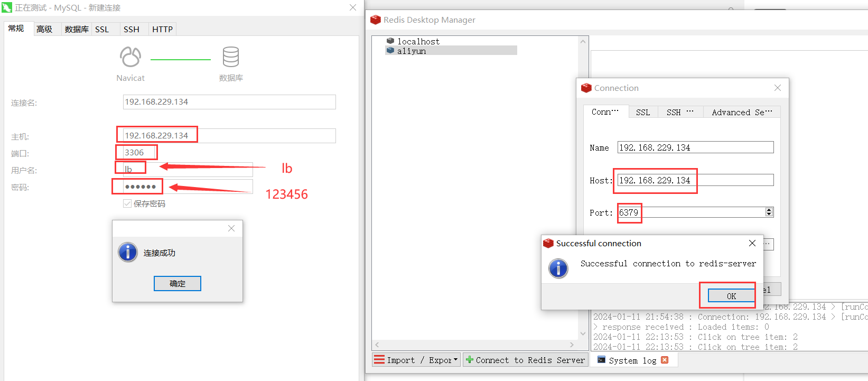Screen dimensions: 868x381
Task: Click the info icon in 连接成功 dialog
Action: (128, 252)
